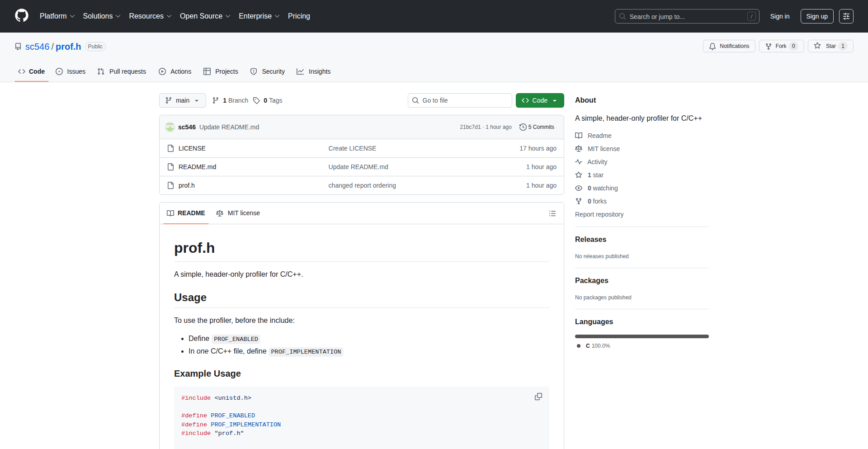868x449 pixels.
Task: Click the sc546 author avatar
Action: (170, 127)
